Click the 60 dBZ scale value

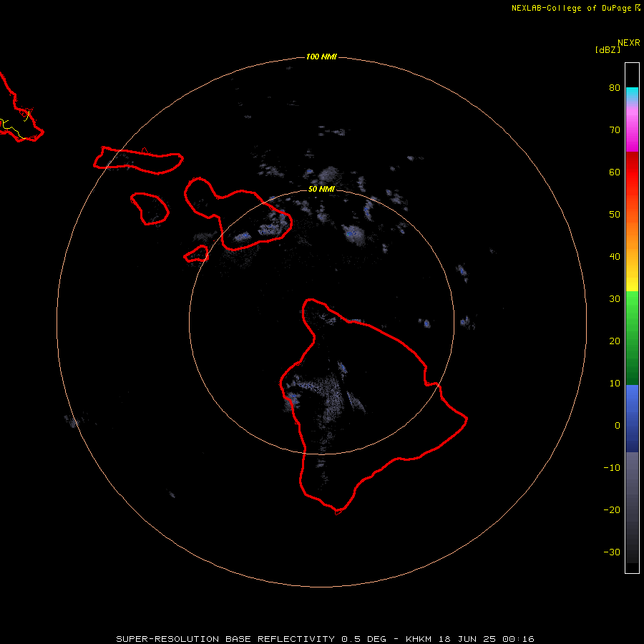(x=615, y=172)
